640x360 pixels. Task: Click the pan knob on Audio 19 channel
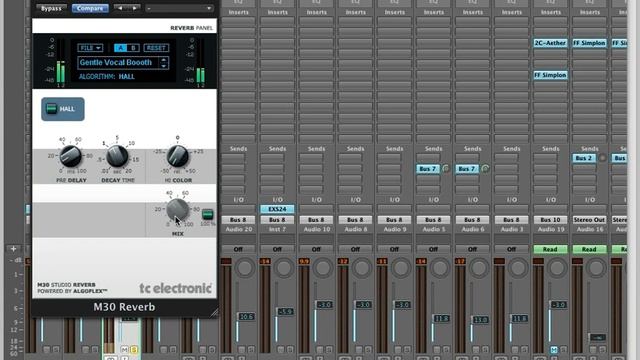tap(557, 268)
